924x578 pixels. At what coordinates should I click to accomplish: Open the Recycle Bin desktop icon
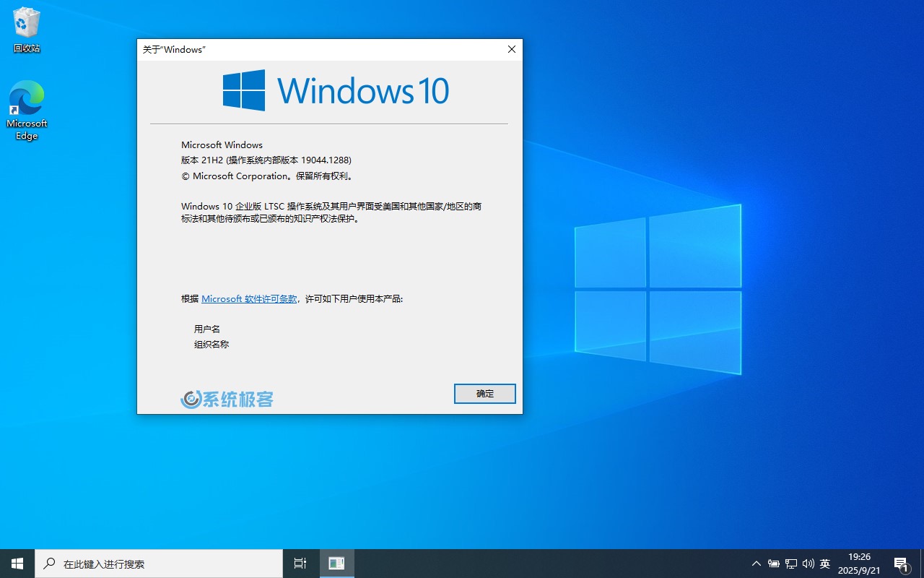tap(27, 30)
